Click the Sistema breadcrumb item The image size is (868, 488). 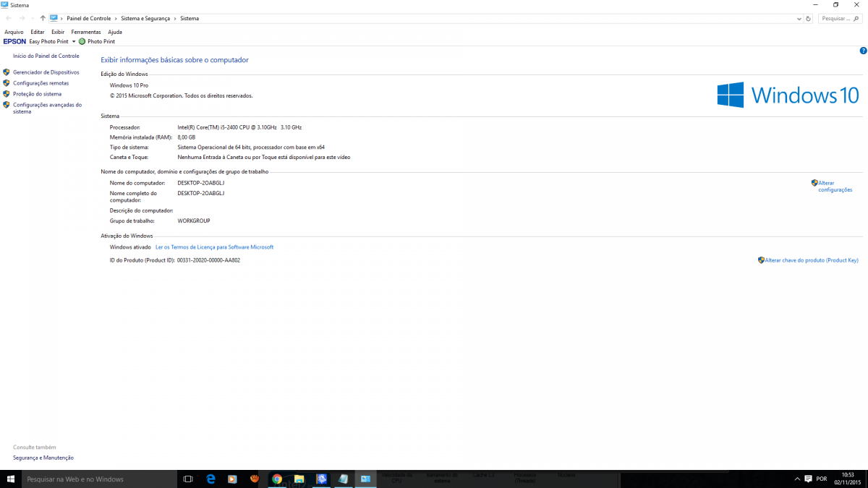click(x=190, y=18)
